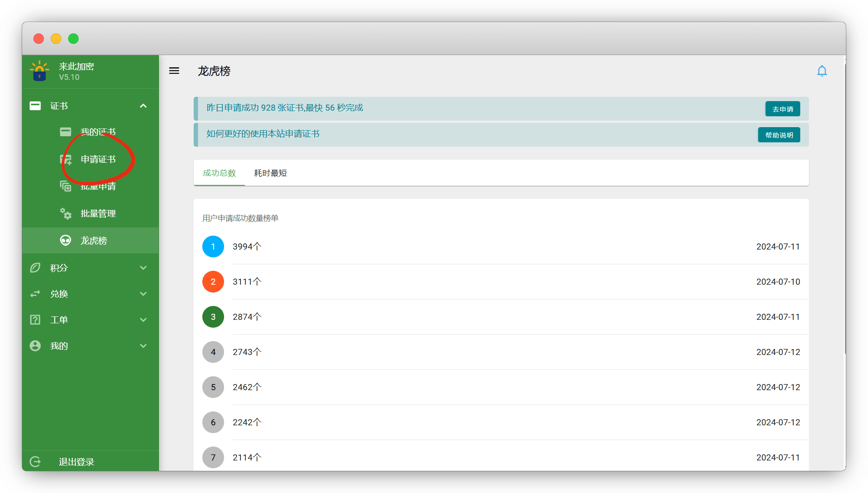
Task: Switch to the 耗时最短 tab
Action: tap(270, 173)
